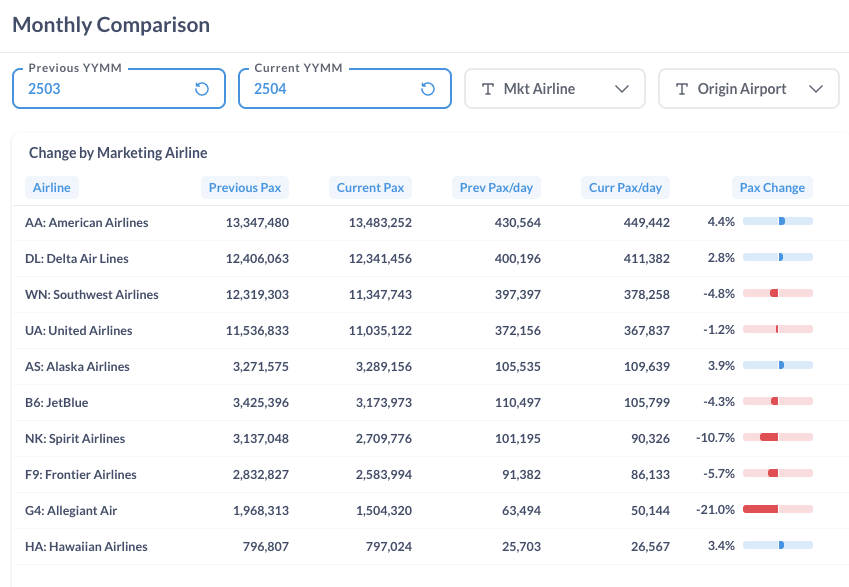The image size is (849, 587).
Task: Select the HA: Hawaiian Airlines row label
Action: 86,546
